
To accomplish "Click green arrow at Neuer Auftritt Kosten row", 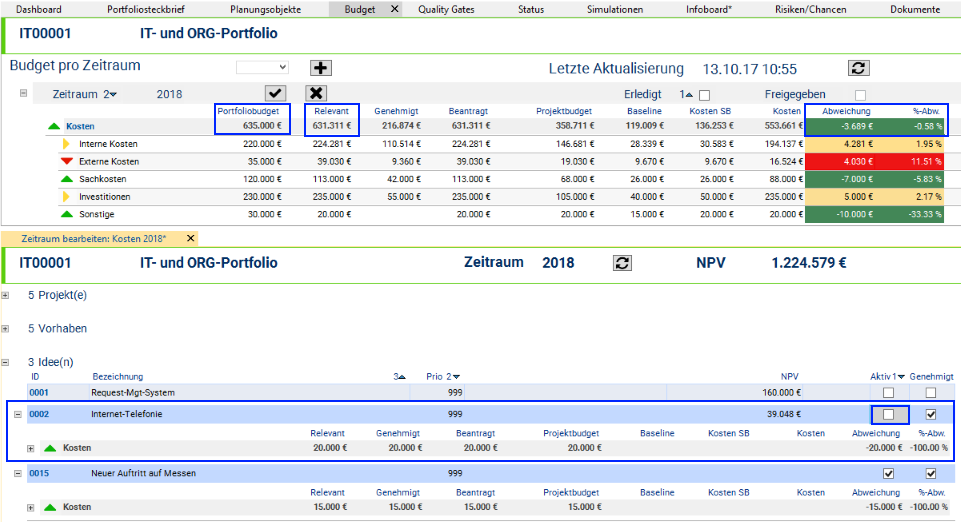I will (50, 507).
